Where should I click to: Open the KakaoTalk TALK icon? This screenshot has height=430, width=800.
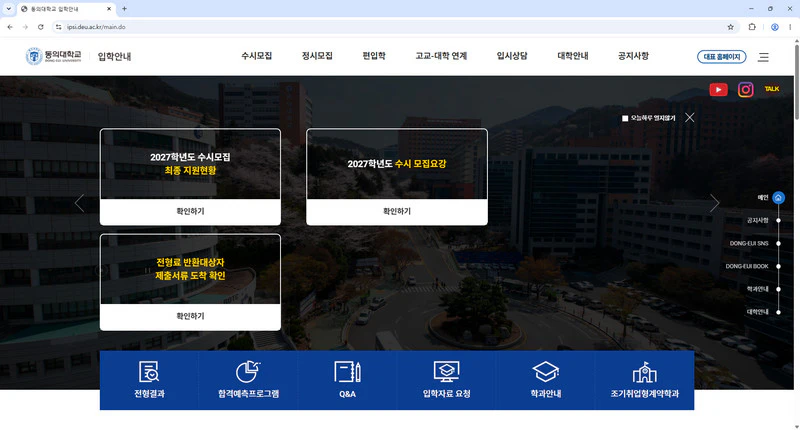point(772,89)
